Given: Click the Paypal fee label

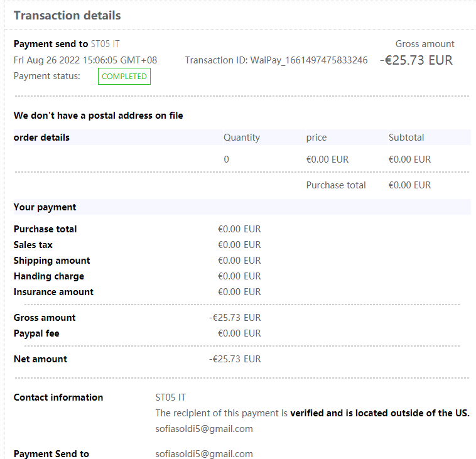Looking at the screenshot, I should click(x=36, y=333).
